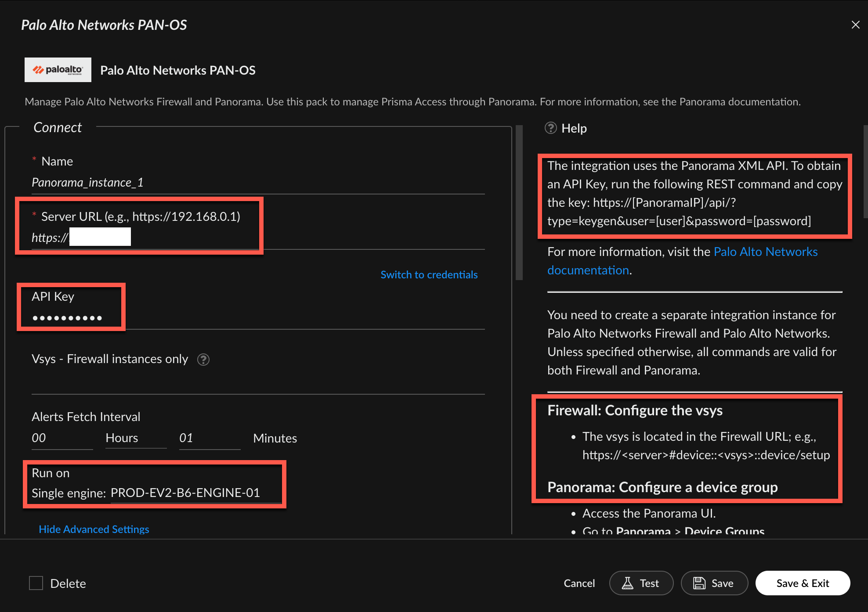This screenshot has width=868, height=612.
Task: Click the Panorama: Configure a device group heading
Action: [x=662, y=487]
